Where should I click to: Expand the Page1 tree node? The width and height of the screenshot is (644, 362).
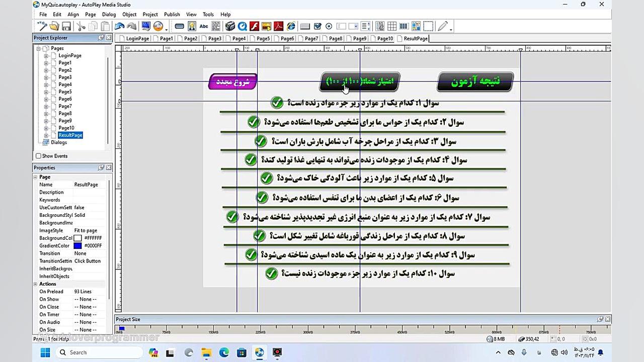(46, 63)
